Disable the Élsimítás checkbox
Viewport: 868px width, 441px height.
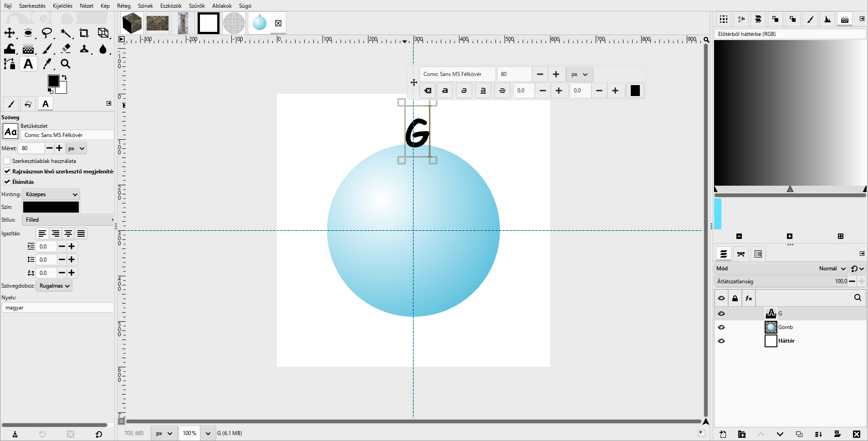7,182
